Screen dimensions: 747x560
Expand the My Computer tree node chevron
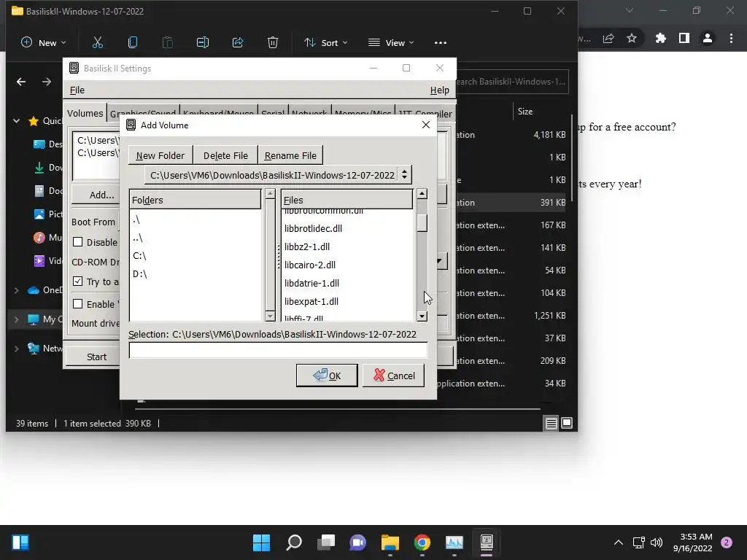click(x=17, y=319)
